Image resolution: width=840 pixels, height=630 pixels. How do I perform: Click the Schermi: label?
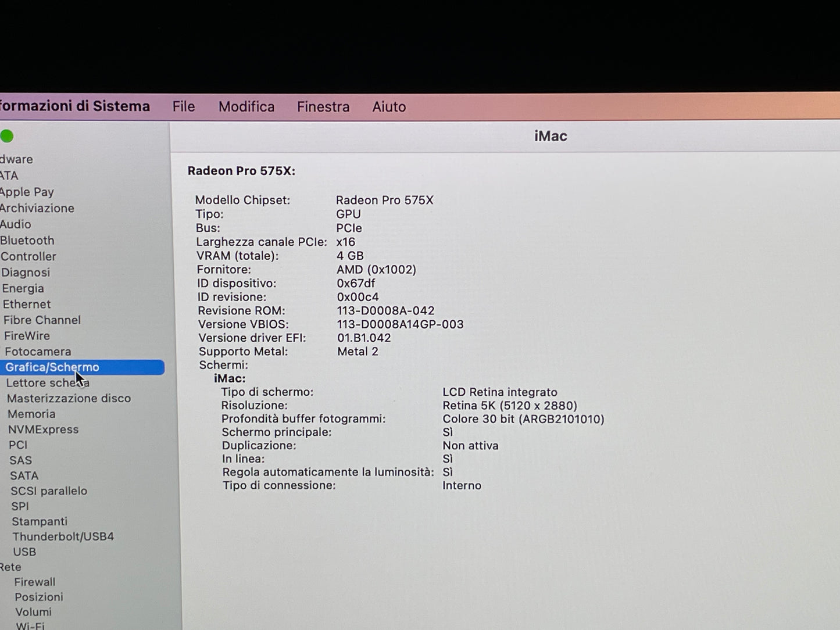click(223, 365)
